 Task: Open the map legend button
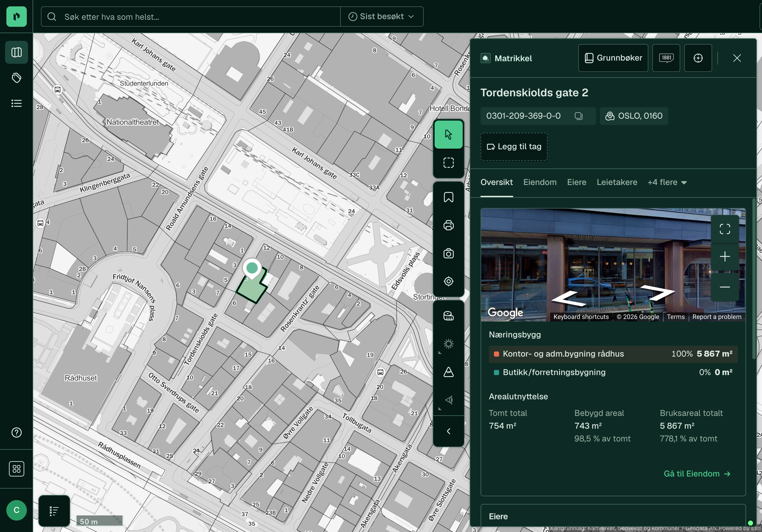coord(54,511)
